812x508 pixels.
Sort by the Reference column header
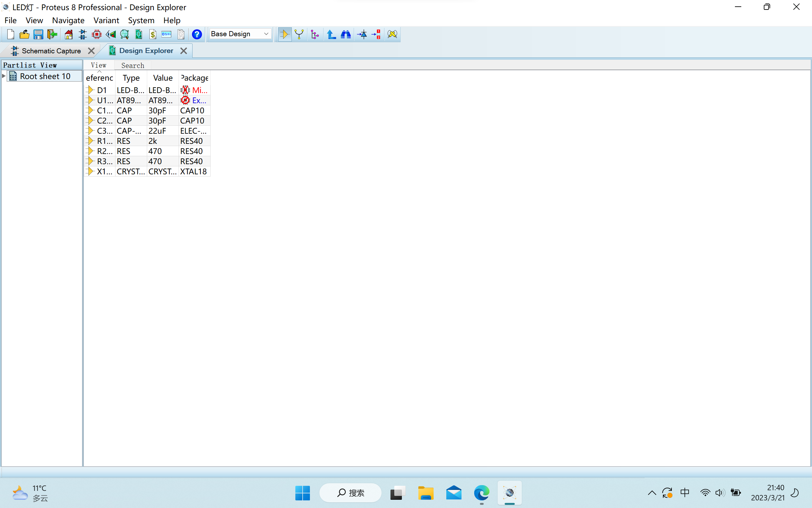pyautogui.click(x=100, y=78)
